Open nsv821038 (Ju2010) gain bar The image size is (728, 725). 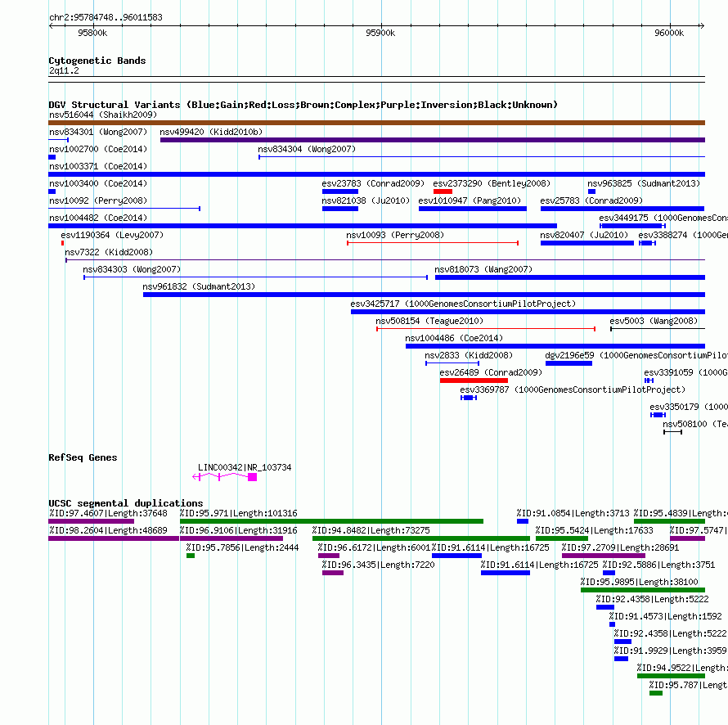pos(339,209)
